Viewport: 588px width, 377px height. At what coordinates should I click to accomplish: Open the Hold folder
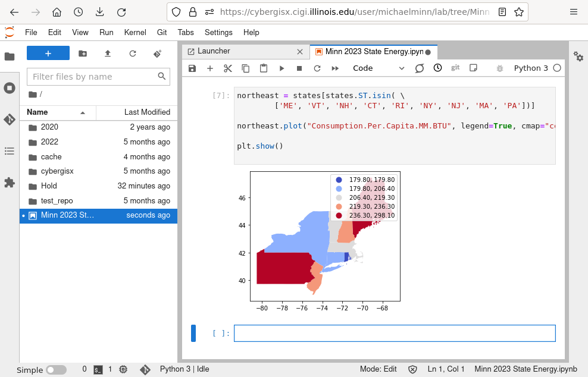(49, 186)
